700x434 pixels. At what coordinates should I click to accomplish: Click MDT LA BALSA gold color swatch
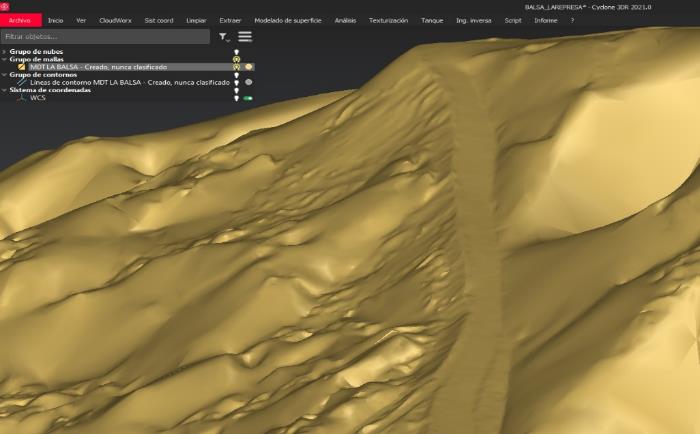click(249, 67)
